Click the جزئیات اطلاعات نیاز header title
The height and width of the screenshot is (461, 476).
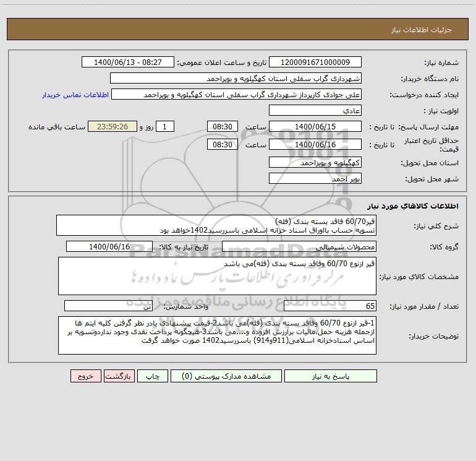coord(422,30)
